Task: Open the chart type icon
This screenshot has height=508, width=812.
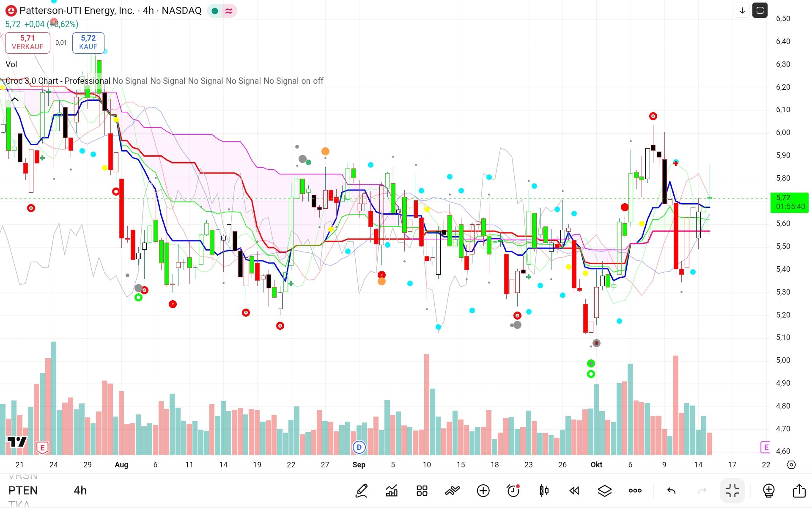Action: (392, 491)
